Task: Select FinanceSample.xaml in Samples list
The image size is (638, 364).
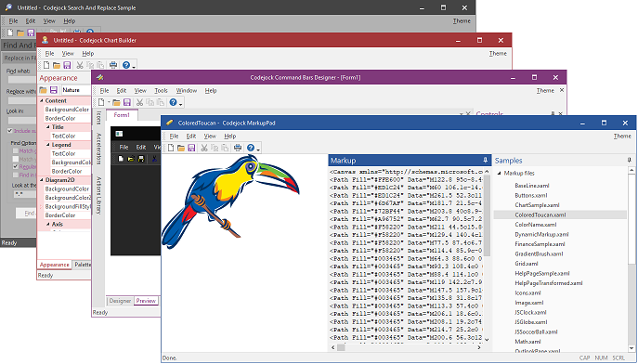Action: (x=540, y=244)
